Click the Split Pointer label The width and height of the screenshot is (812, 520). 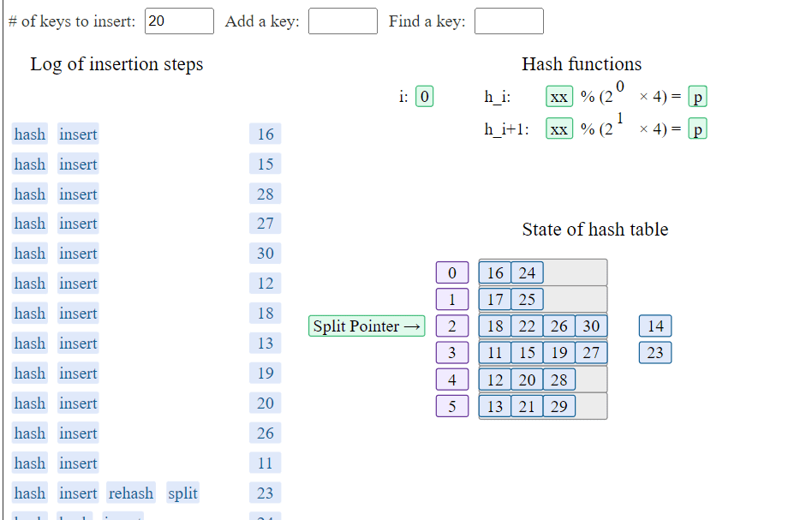point(367,326)
